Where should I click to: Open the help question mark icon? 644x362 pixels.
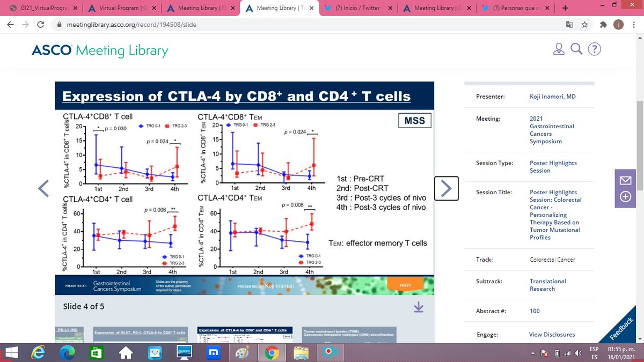click(594, 49)
